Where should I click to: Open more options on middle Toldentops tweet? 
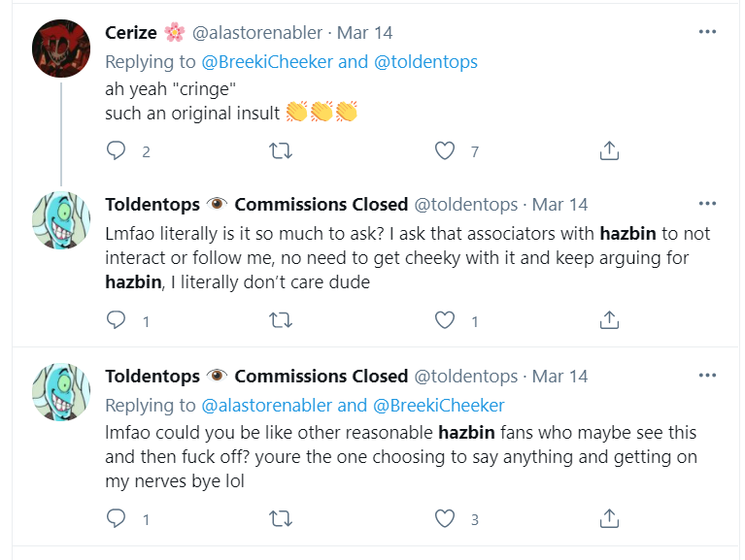pyautogui.click(x=707, y=204)
